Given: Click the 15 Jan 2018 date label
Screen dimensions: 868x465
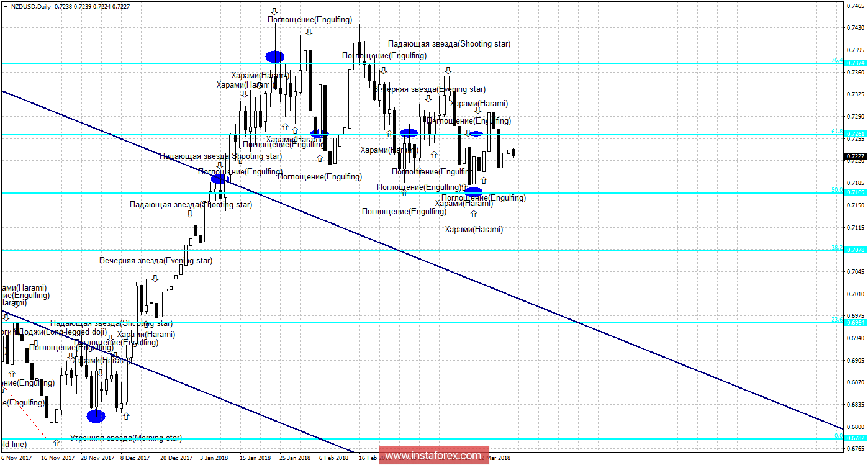Looking at the screenshot, I should [255, 458].
